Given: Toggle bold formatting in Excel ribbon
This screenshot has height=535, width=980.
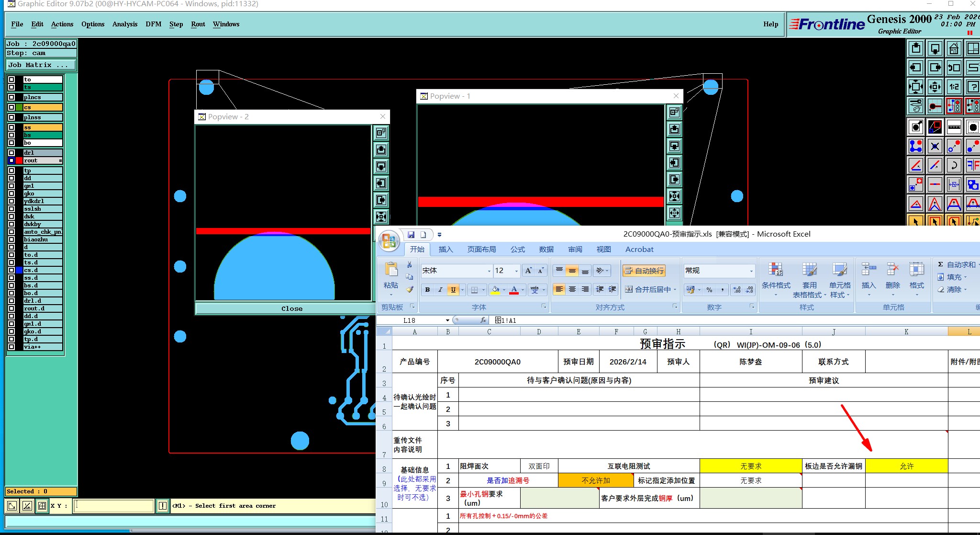Looking at the screenshot, I should (x=427, y=289).
